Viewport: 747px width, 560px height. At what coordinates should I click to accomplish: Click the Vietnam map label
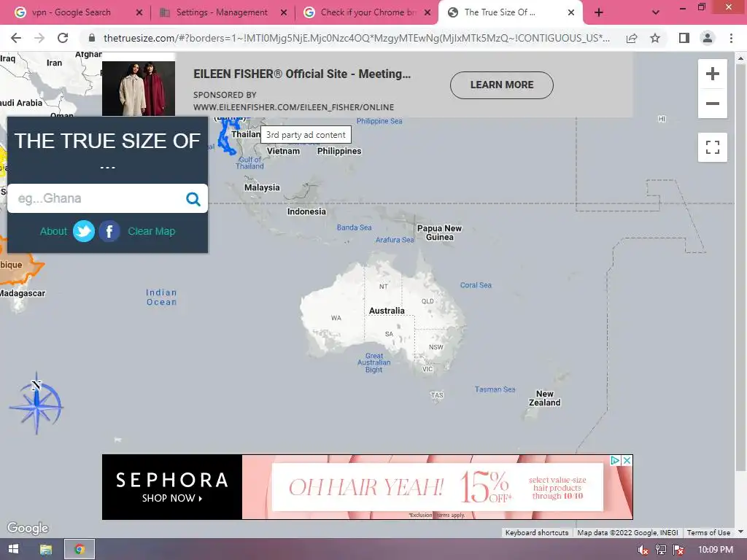tap(284, 151)
